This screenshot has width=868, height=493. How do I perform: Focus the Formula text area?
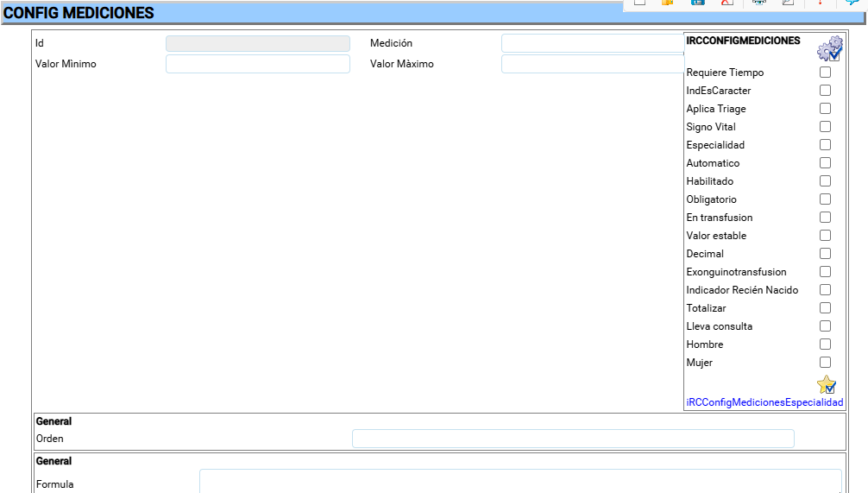(x=520, y=481)
